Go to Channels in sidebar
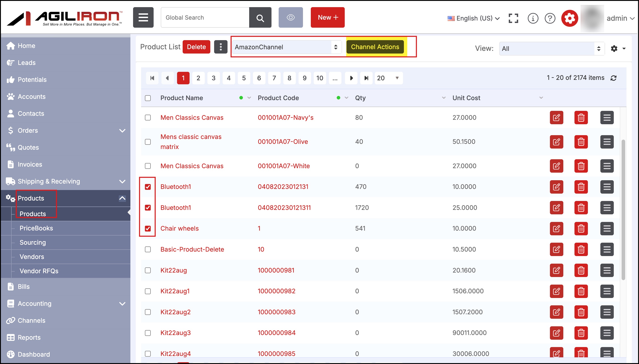 (x=31, y=321)
